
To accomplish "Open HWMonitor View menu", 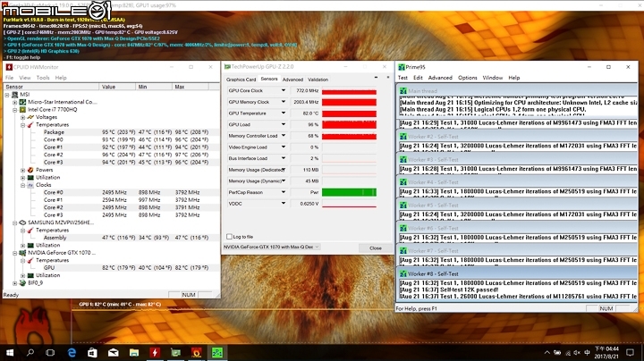I will tap(25, 78).
